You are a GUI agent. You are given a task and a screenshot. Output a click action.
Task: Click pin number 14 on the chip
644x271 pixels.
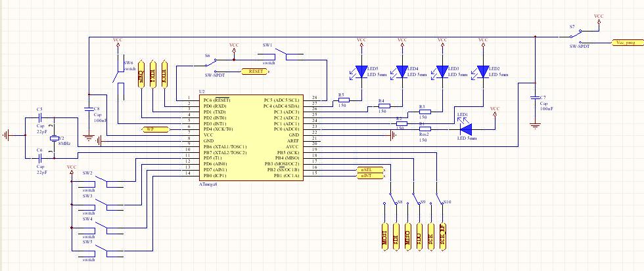click(x=189, y=173)
